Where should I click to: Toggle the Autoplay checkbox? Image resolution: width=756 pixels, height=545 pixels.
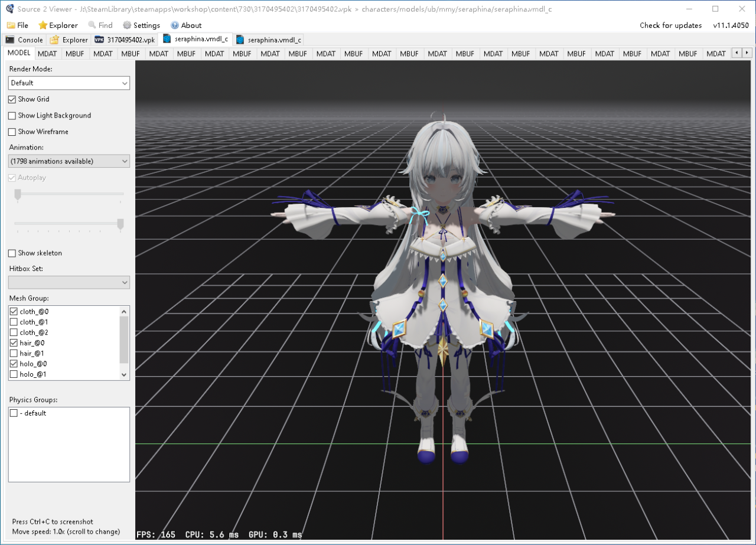click(x=12, y=178)
